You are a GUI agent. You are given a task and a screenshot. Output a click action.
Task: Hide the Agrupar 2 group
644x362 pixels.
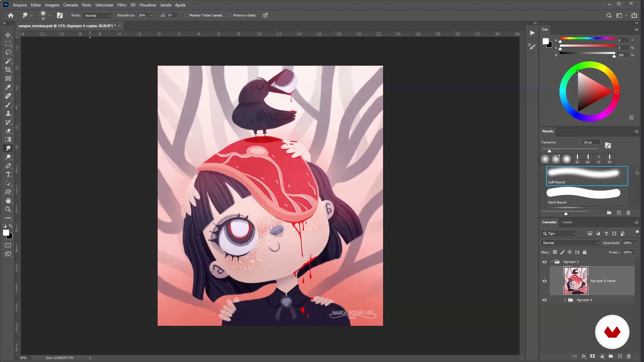click(x=544, y=262)
